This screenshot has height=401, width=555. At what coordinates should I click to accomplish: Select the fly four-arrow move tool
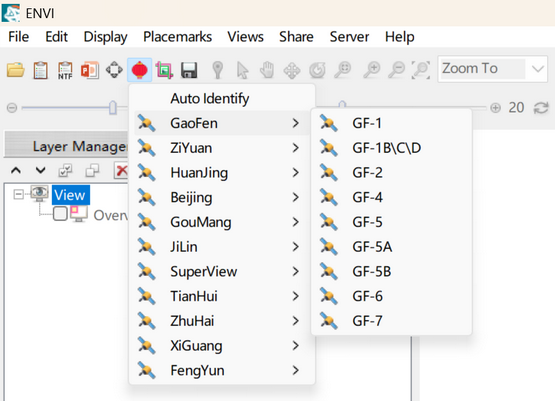click(292, 70)
